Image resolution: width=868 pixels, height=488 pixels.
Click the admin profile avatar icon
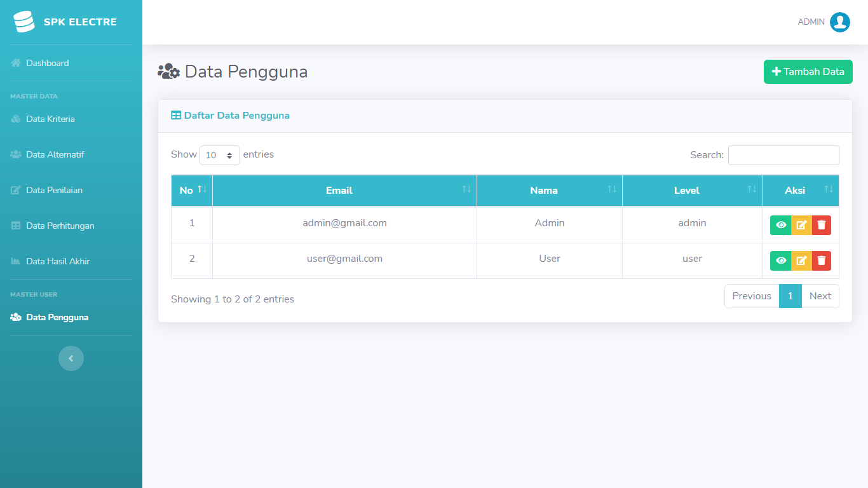840,22
